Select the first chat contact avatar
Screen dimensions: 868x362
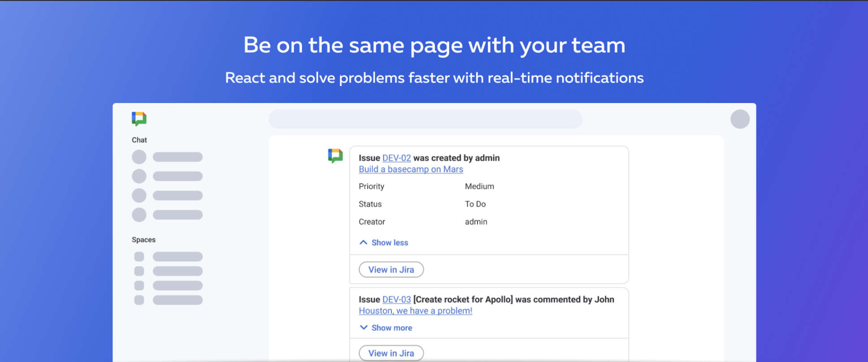[x=139, y=157]
